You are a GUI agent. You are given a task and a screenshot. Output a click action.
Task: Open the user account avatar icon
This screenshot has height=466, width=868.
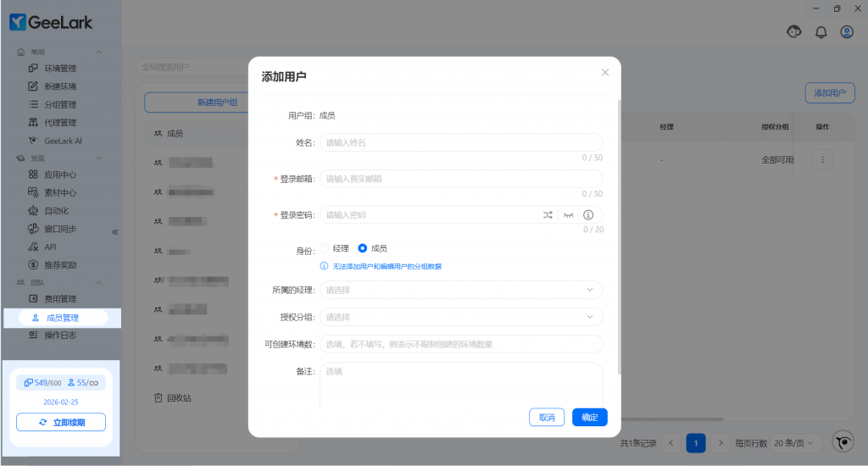pos(846,32)
